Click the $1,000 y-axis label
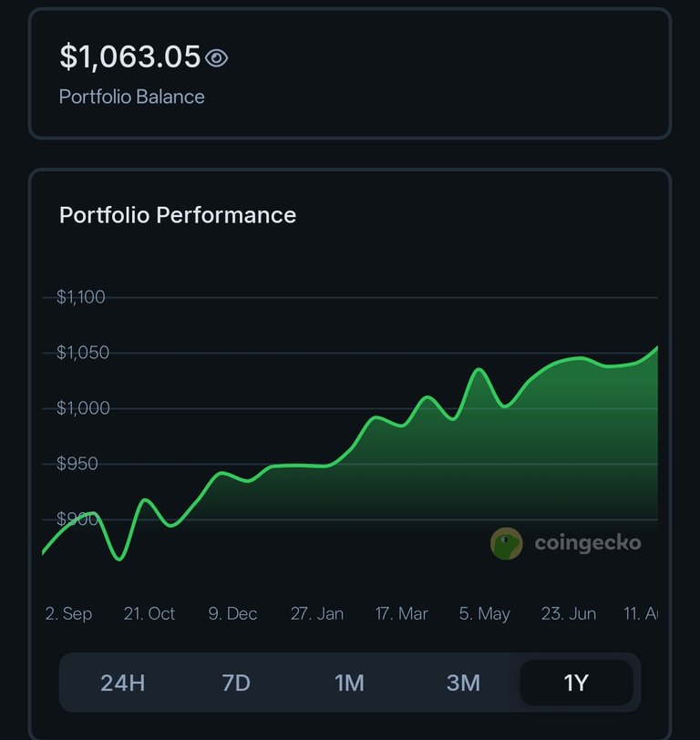Image resolution: width=700 pixels, height=740 pixels. [83, 408]
